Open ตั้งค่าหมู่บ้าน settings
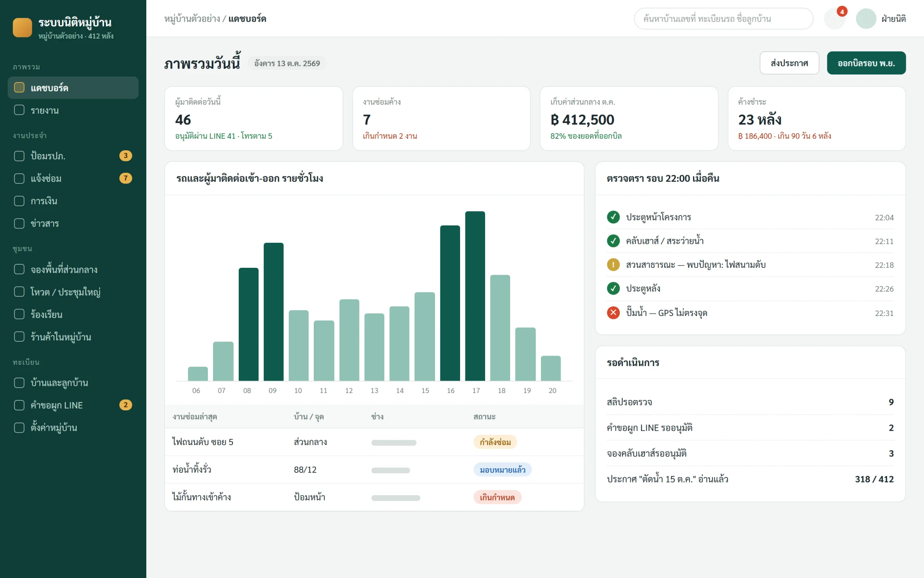Viewport: 924px width, 578px height. 73,428
